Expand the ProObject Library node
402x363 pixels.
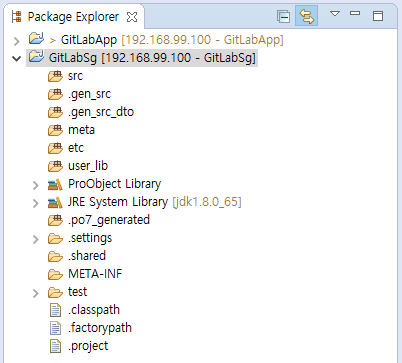(36, 185)
